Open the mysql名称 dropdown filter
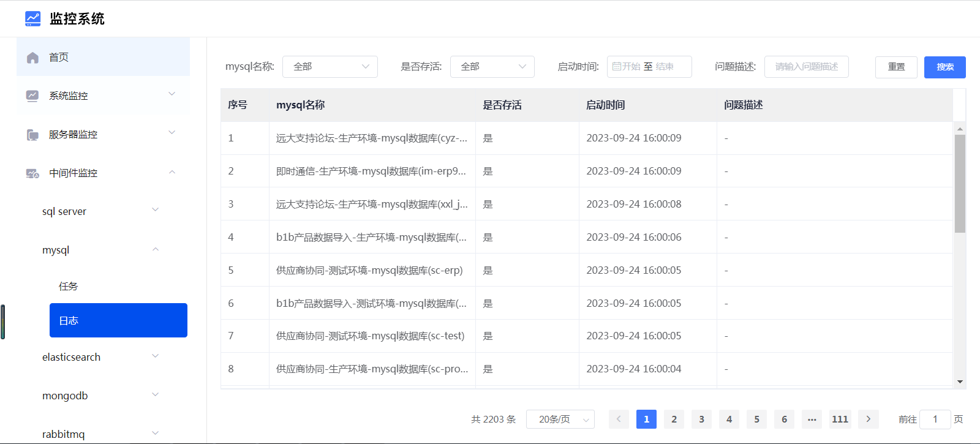Viewport: 980px width, 444px height. click(330, 67)
